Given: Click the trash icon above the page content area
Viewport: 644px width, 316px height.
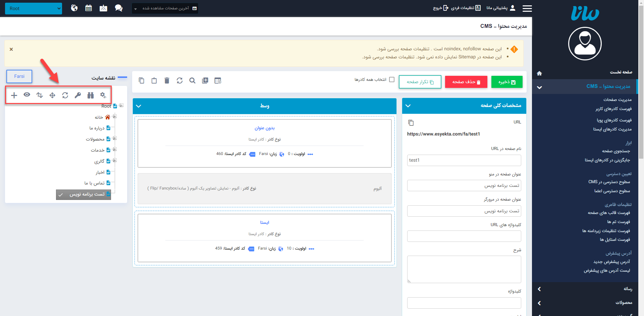Looking at the screenshot, I should pos(167,81).
